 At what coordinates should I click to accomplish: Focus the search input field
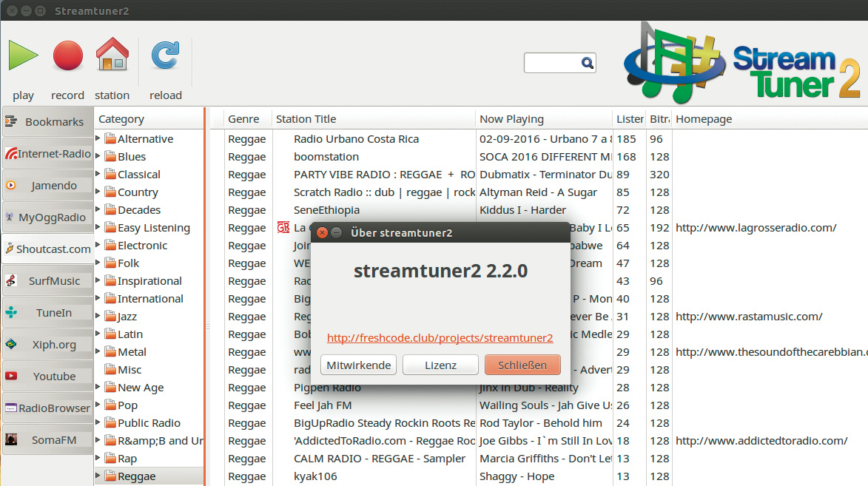coord(552,64)
